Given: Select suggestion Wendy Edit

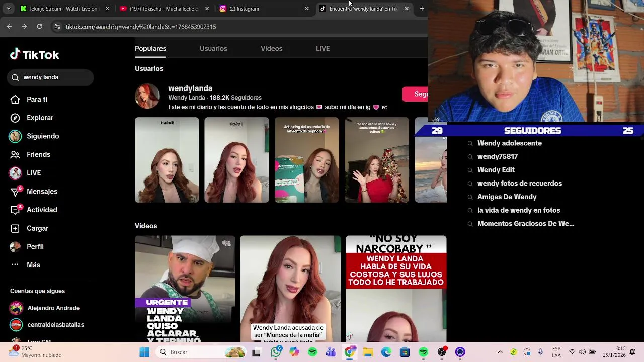Looking at the screenshot, I should click(496, 170).
